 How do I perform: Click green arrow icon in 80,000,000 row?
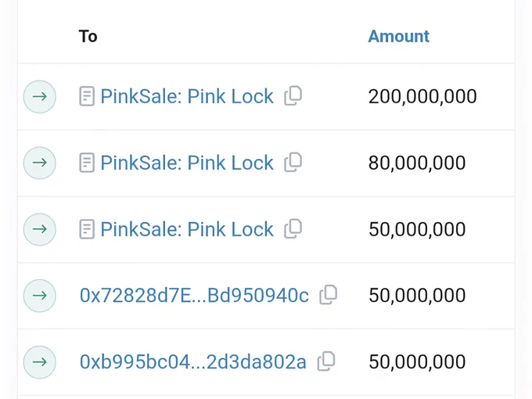point(40,163)
